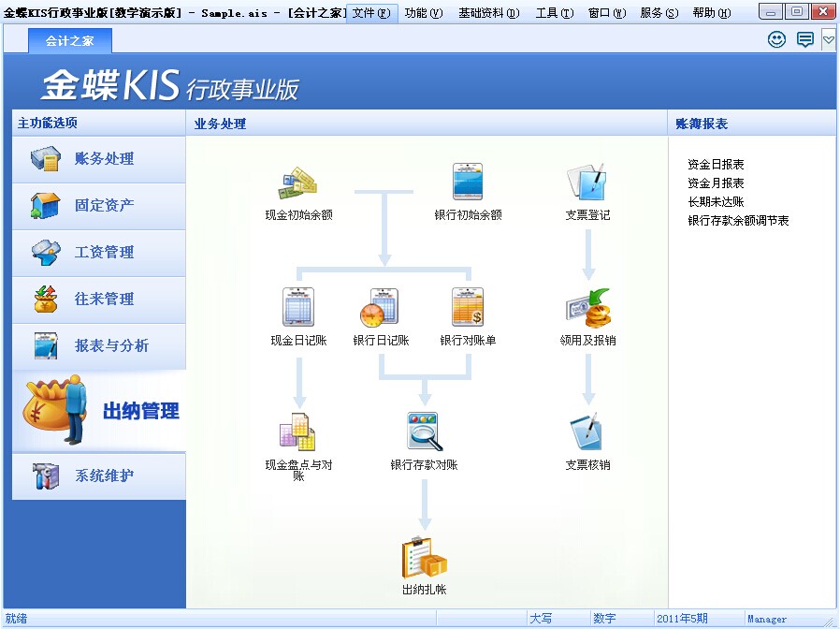Viewport: 840px width, 629px height.
Task: Open the 银行初始余额 icon
Action: tap(467, 182)
